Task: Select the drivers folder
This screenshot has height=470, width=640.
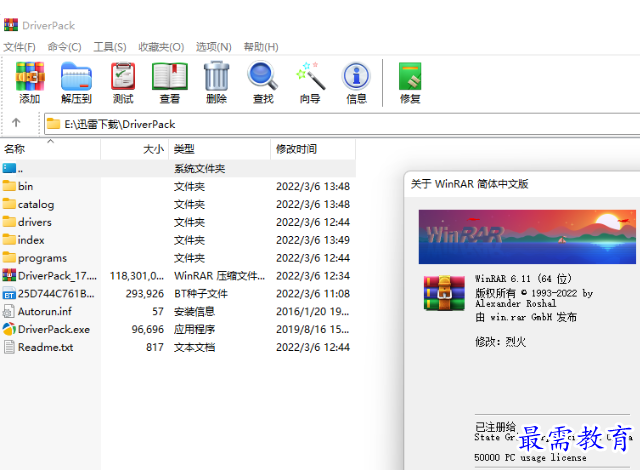Action: pyautogui.click(x=34, y=222)
